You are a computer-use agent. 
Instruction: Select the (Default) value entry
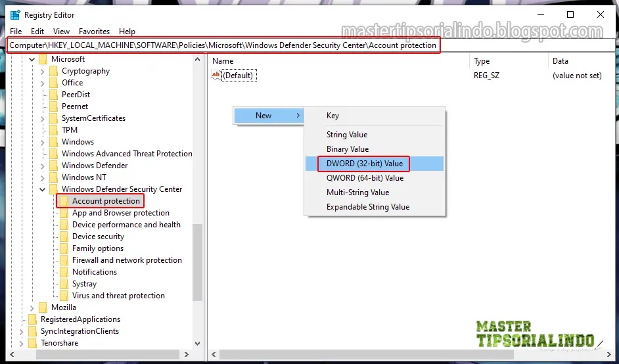239,76
